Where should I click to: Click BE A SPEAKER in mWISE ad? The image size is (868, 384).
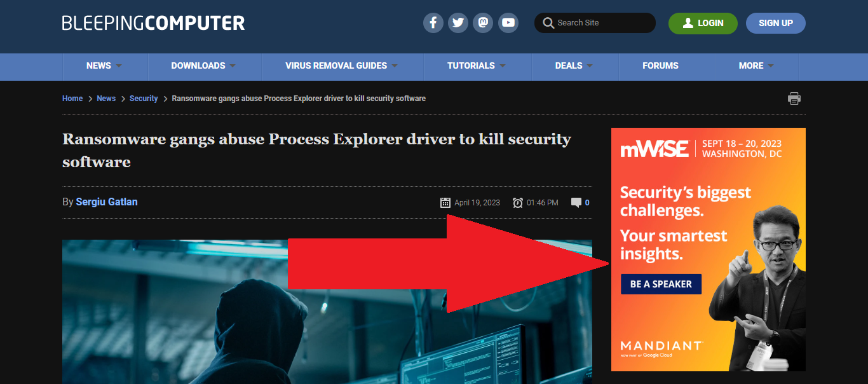(x=661, y=284)
